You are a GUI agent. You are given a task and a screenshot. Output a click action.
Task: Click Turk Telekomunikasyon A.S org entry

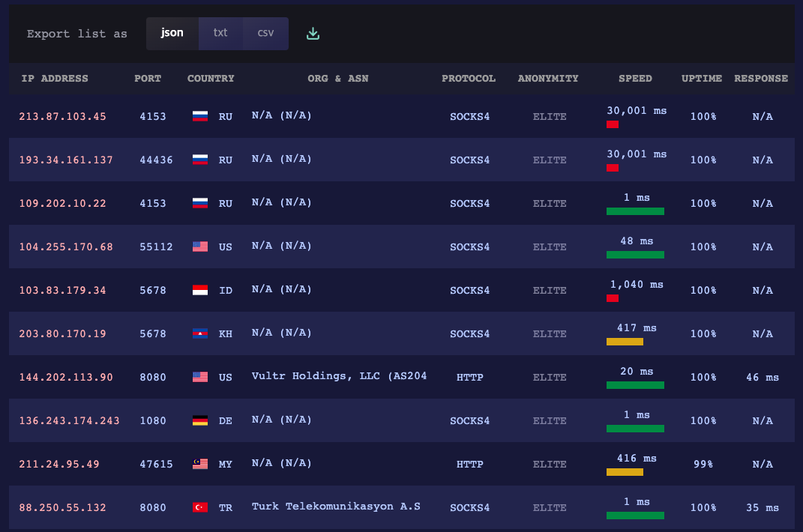tap(336, 507)
